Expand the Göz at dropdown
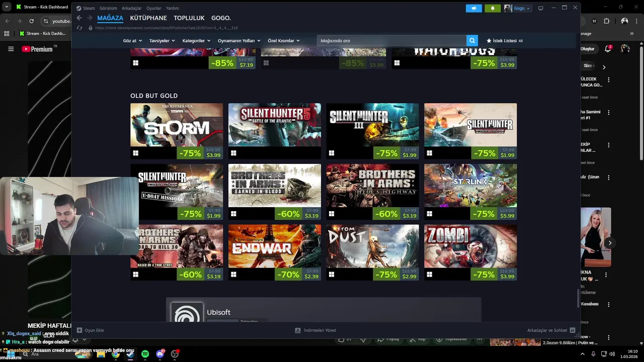 pos(132,41)
